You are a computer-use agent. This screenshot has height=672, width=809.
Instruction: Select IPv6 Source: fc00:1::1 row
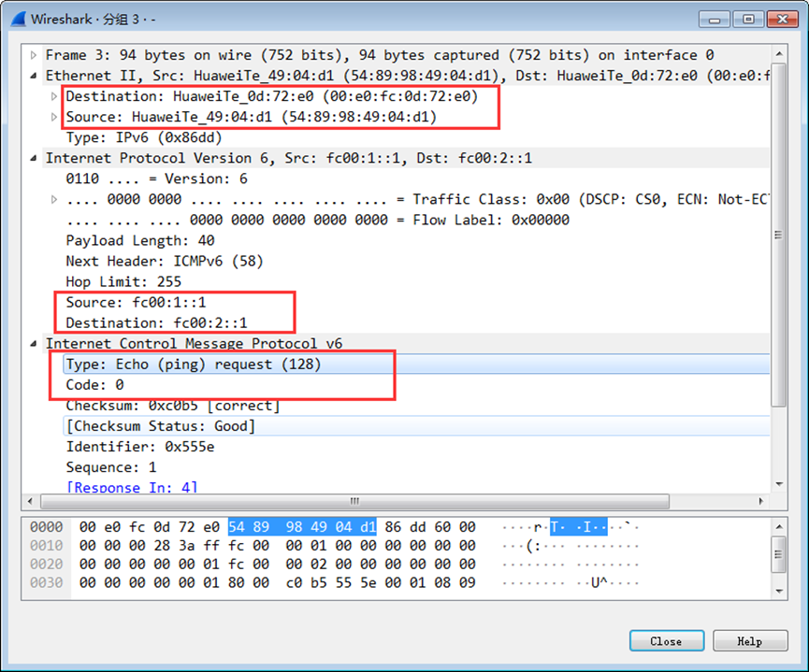pyautogui.click(x=136, y=302)
